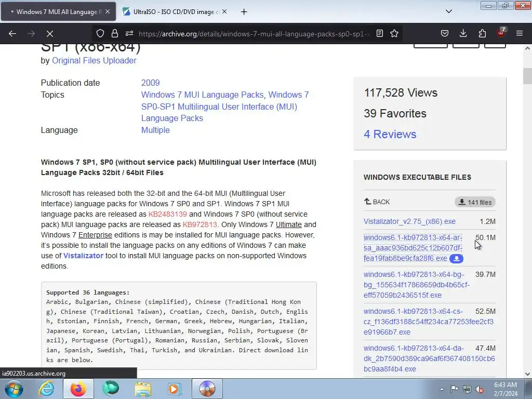Open site permissions icon in address bar
Image resolution: width=532 pixels, height=399 pixels.
(x=129, y=33)
